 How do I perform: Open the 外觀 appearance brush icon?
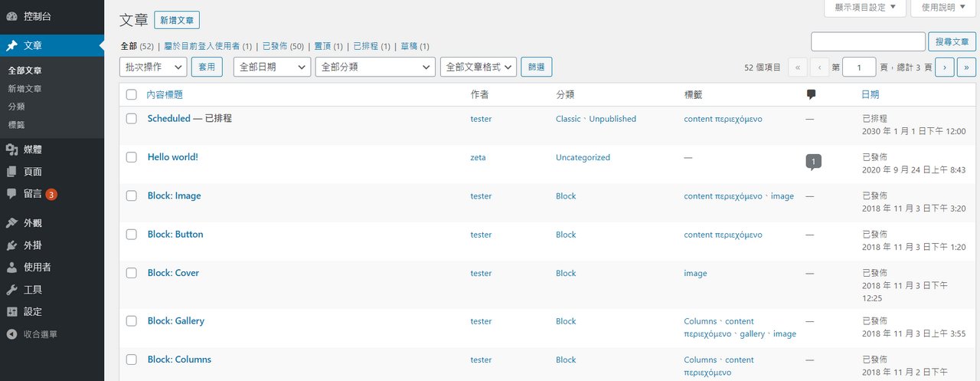click(x=11, y=223)
